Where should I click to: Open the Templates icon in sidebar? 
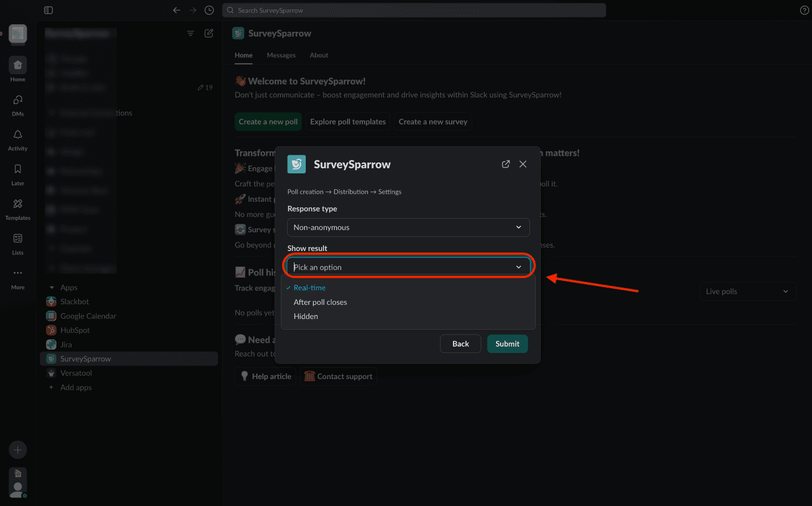click(18, 204)
